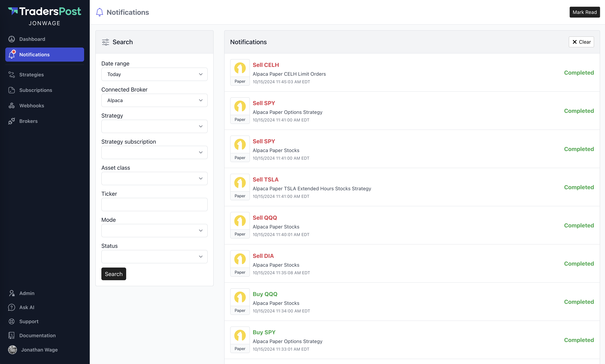The width and height of the screenshot is (605, 364).
Task: Open Strategies from the sidebar
Action: (45, 75)
